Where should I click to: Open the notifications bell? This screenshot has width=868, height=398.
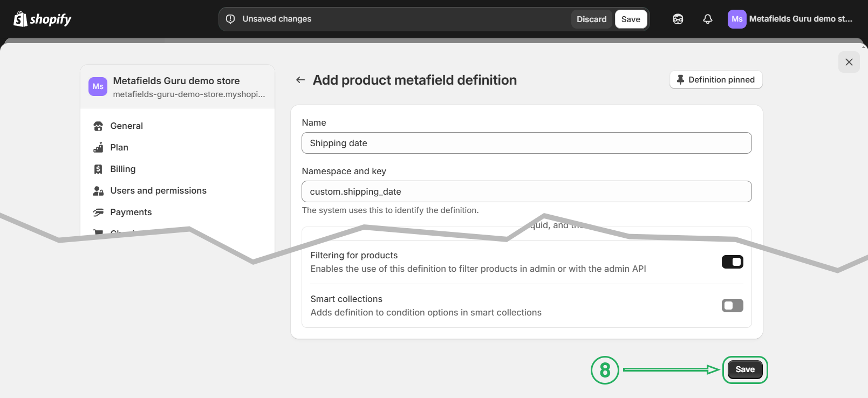point(707,19)
